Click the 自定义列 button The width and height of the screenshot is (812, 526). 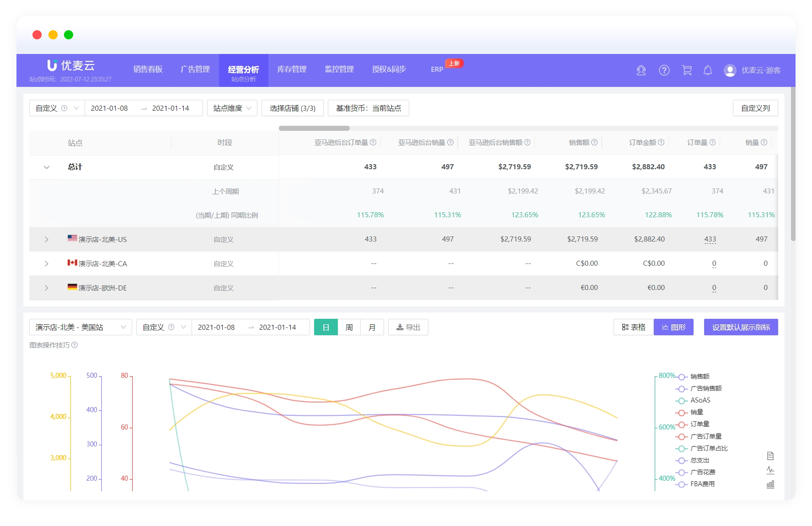[x=755, y=108]
